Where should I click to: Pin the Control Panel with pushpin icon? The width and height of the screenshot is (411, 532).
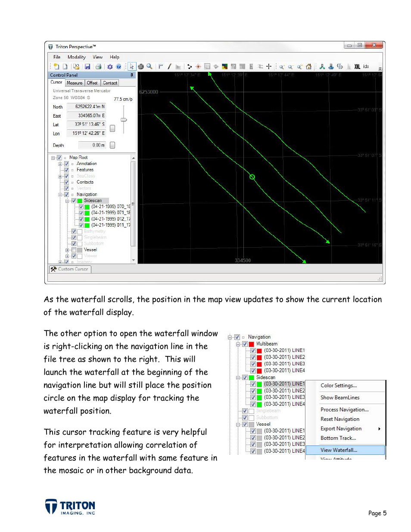pos(132,75)
